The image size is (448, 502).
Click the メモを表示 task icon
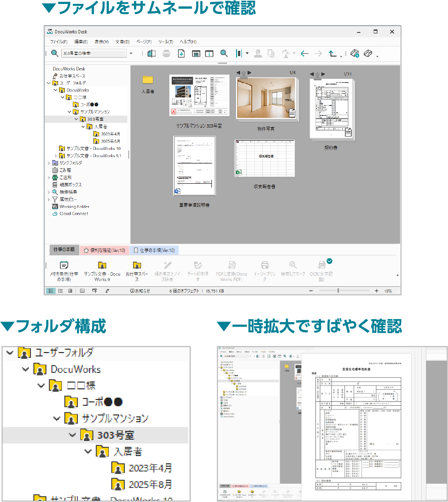click(64, 265)
